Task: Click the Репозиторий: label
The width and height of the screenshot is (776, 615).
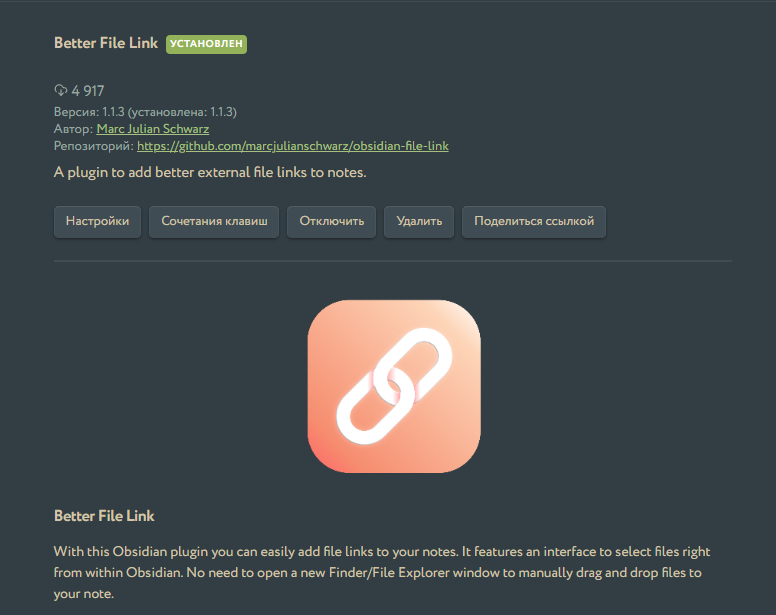Action: 94,146
